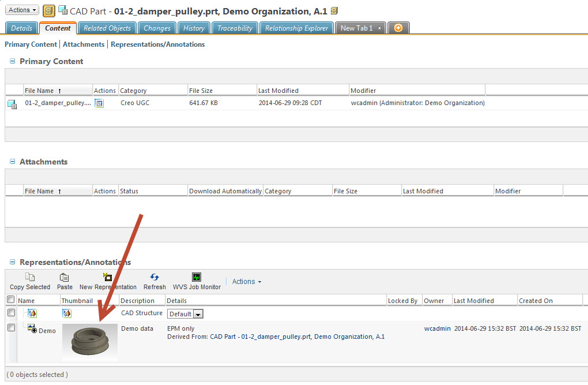The height and width of the screenshot is (385, 588).
Task: Open the Default CAD Structure dropdown
Action: 185,313
